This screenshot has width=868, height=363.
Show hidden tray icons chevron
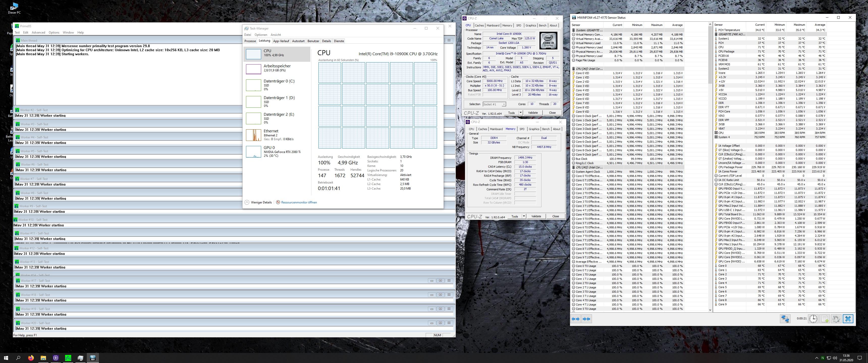817,358
